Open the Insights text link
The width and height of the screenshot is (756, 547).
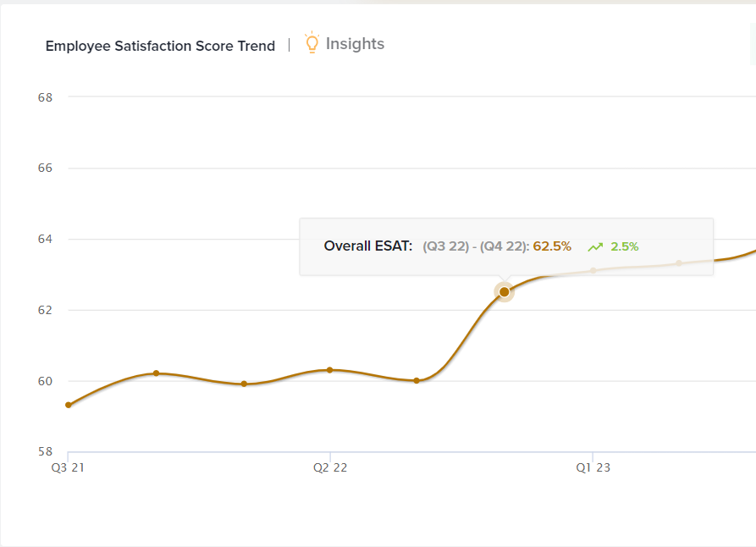click(355, 44)
